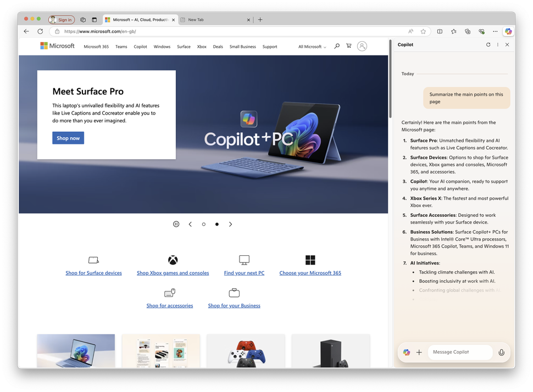Select the Teams item in the Microsoft navigation
This screenshot has height=392, width=533.
(x=121, y=46)
